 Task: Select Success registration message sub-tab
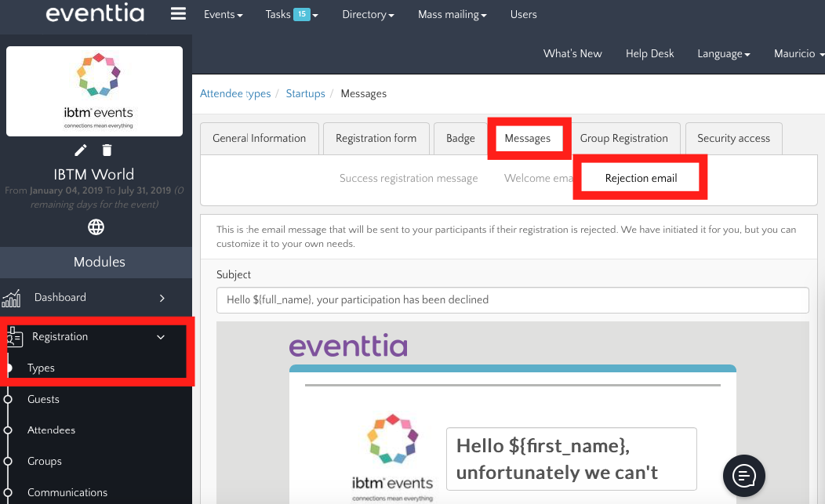coord(409,178)
